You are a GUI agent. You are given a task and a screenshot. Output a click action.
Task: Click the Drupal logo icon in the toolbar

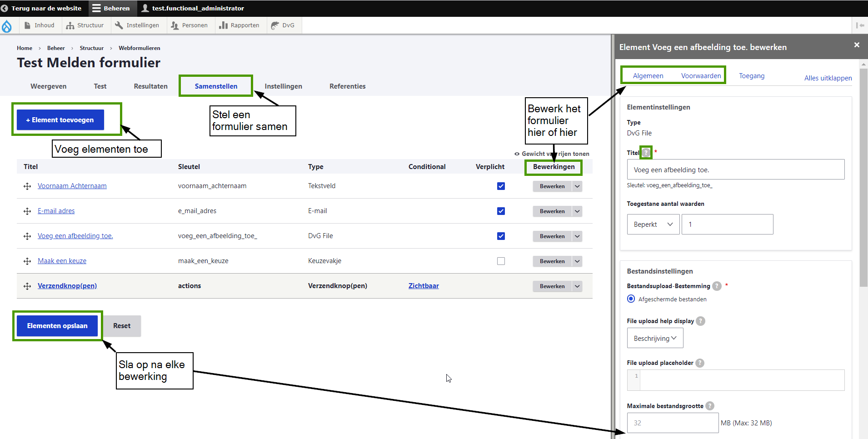[x=7, y=26]
